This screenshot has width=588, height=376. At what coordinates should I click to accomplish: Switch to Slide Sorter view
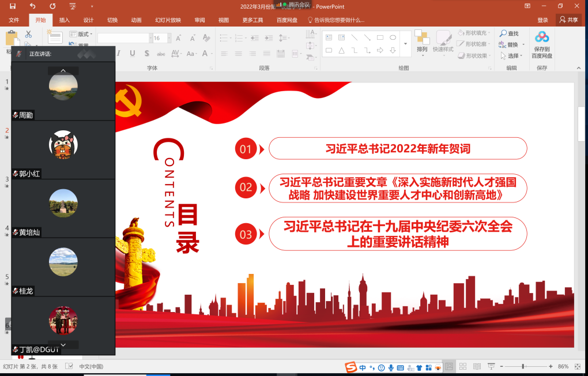(461, 367)
